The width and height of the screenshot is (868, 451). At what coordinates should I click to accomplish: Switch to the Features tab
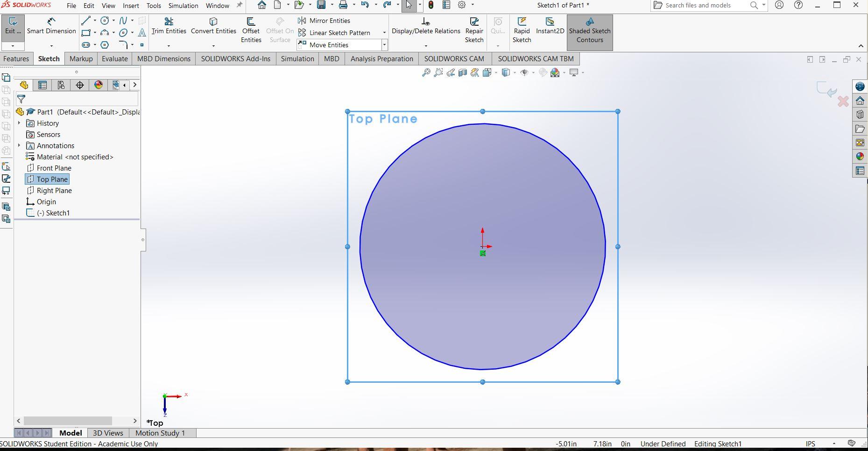pos(16,58)
